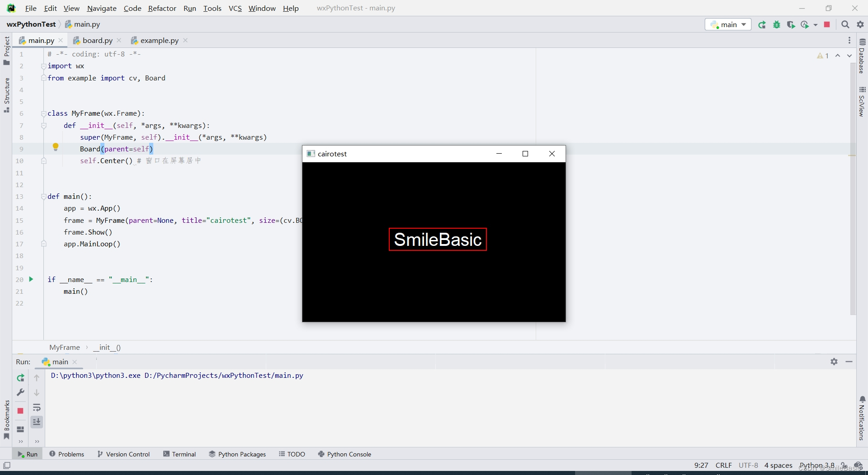The image size is (868, 475).
Task: Close the main tab in Run panel
Action: click(75, 362)
